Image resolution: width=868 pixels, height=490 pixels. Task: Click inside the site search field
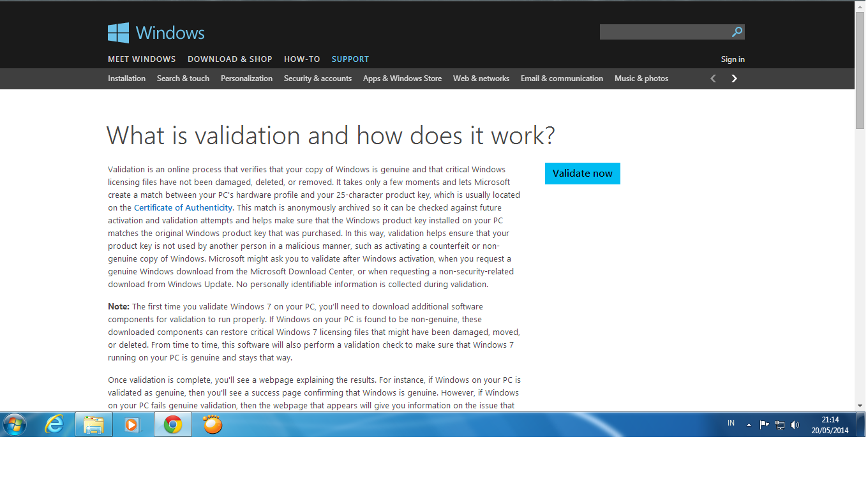pyautogui.click(x=665, y=32)
